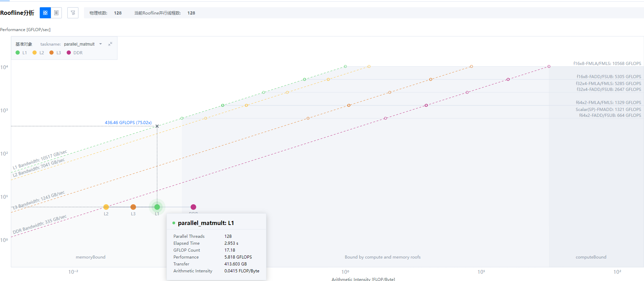The width and height of the screenshot is (644, 281).
Task: Click GFLOP Count 17.18 value
Action: point(230,250)
